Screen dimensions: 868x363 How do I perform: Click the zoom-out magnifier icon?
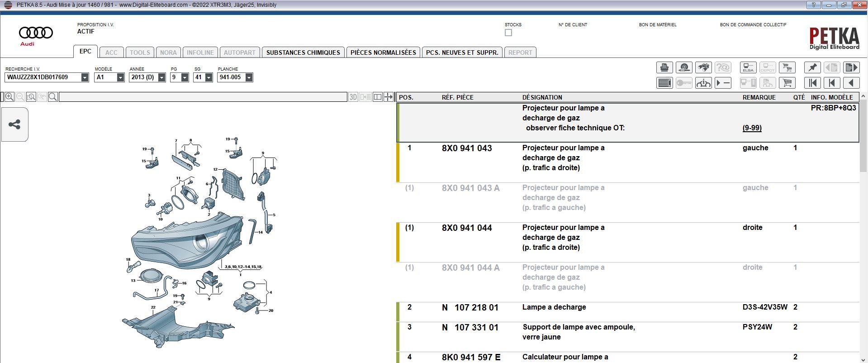(x=20, y=97)
